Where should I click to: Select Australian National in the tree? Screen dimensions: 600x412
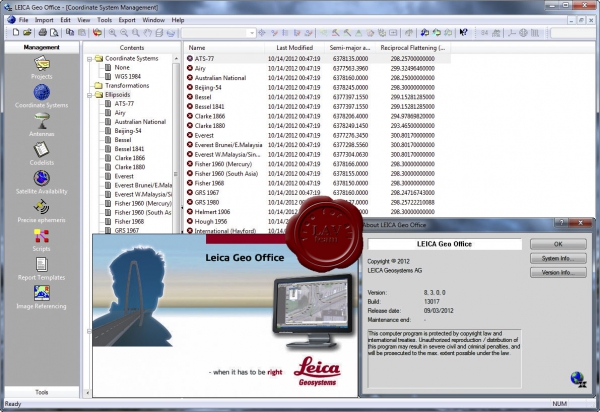(140, 122)
